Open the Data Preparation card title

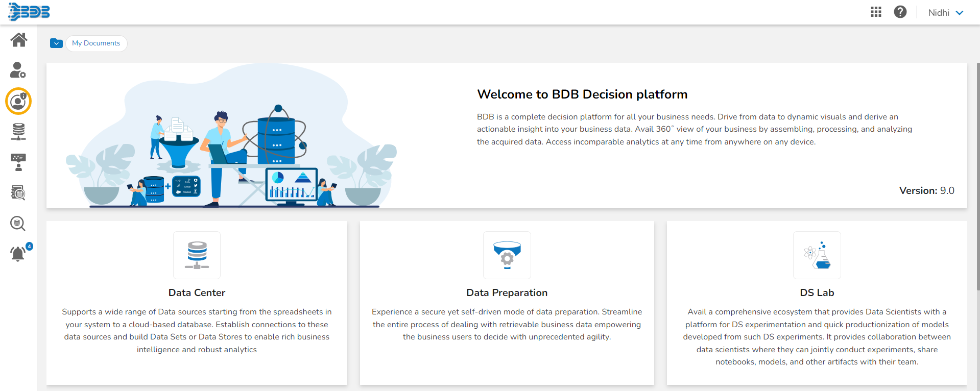coord(507,293)
